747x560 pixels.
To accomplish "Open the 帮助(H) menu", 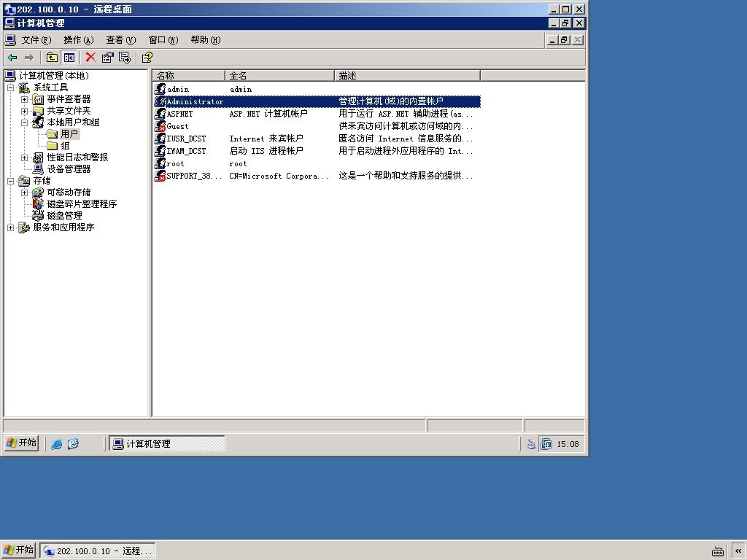I will point(206,40).
